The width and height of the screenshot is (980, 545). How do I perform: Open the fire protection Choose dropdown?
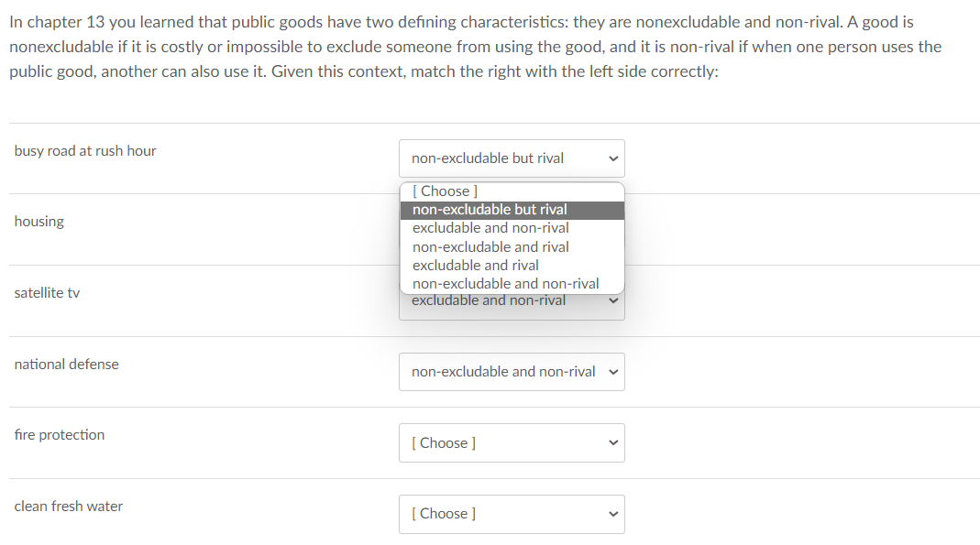(x=511, y=442)
